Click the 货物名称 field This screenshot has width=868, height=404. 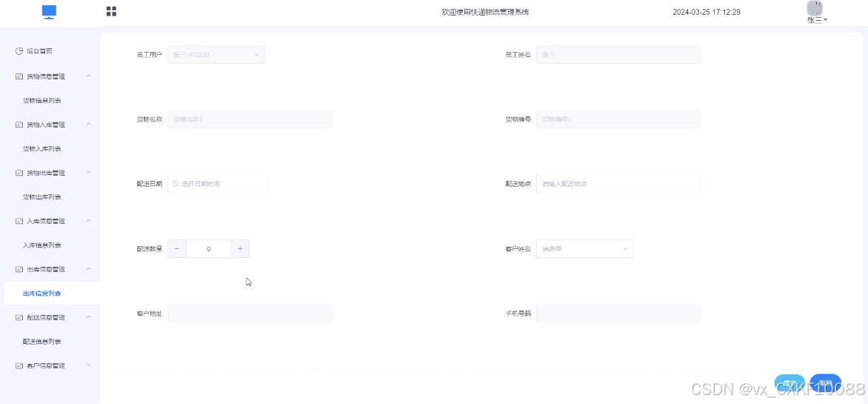point(250,119)
